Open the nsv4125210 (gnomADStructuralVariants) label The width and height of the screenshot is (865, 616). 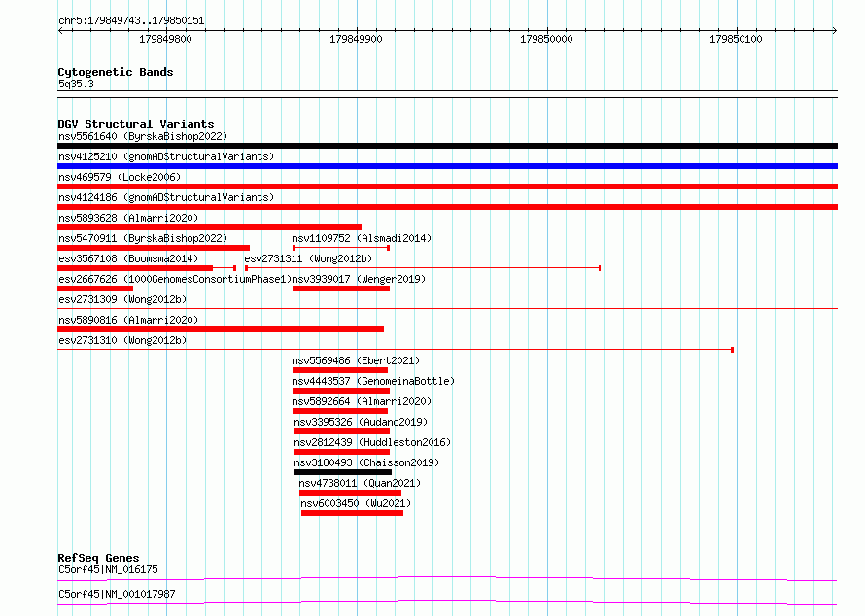166,156
